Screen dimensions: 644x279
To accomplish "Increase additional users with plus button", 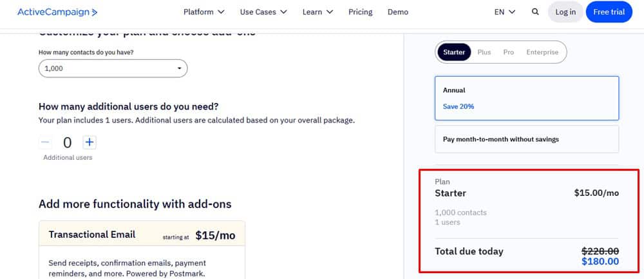I will tap(90, 142).
